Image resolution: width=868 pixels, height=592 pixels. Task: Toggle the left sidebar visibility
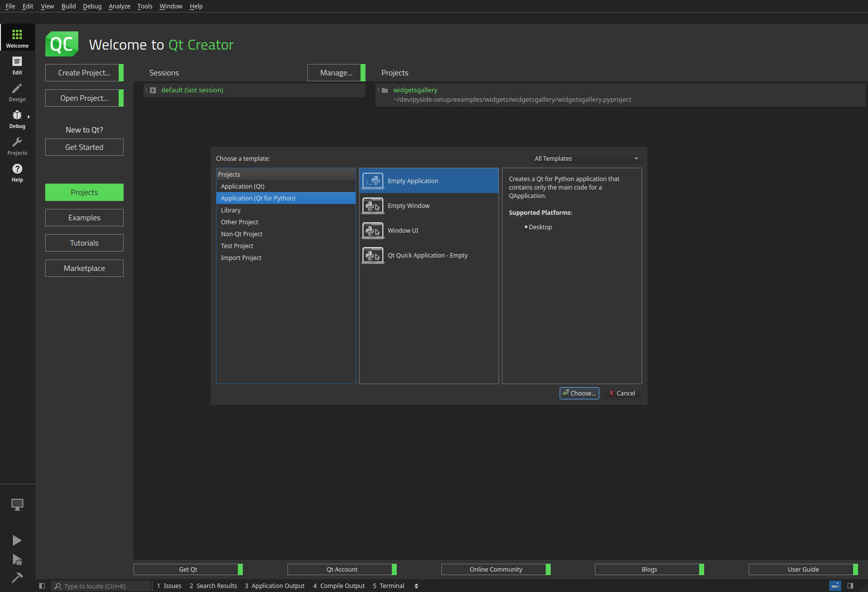click(42, 586)
